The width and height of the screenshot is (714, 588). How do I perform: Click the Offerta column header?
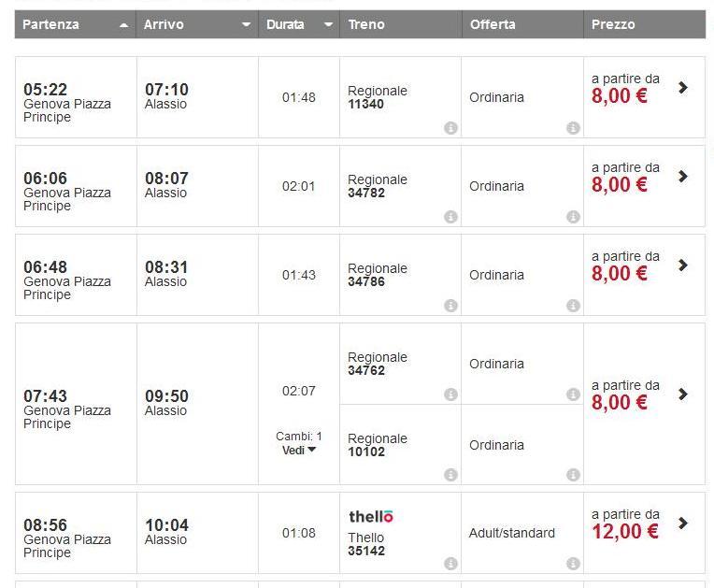point(493,24)
